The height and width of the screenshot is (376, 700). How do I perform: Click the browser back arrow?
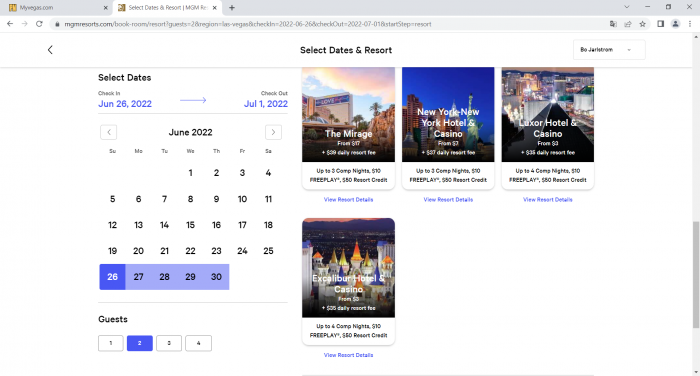click(x=10, y=24)
